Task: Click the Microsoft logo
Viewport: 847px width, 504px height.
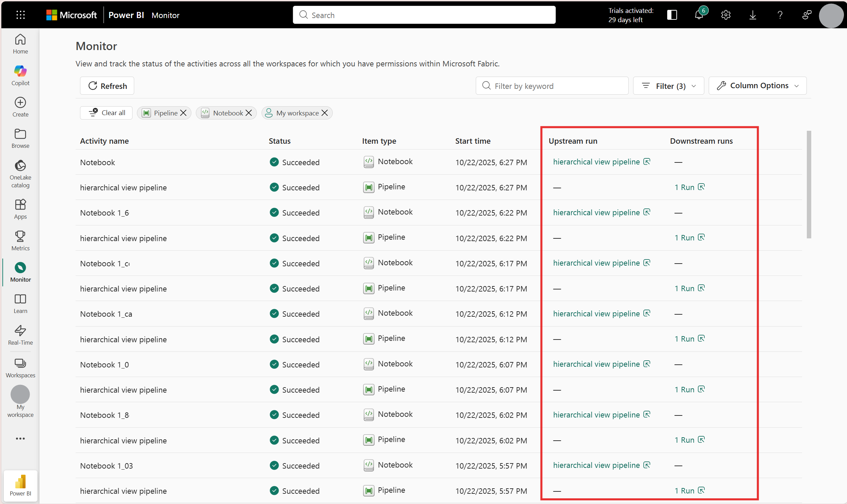Action: pos(72,15)
